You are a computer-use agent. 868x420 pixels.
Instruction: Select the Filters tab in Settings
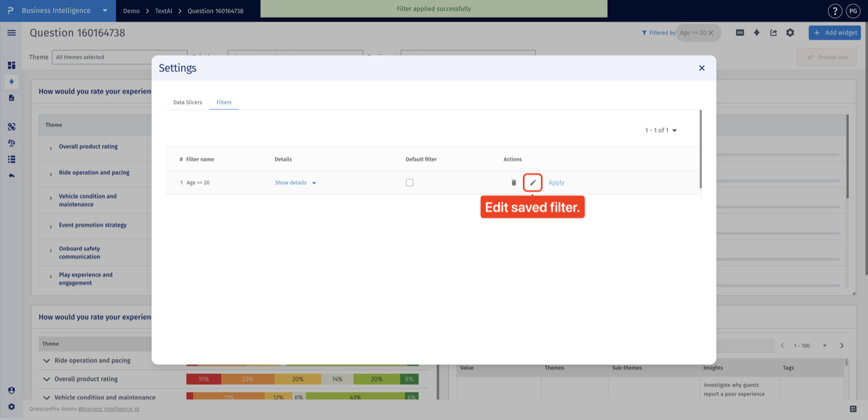[224, 102]
